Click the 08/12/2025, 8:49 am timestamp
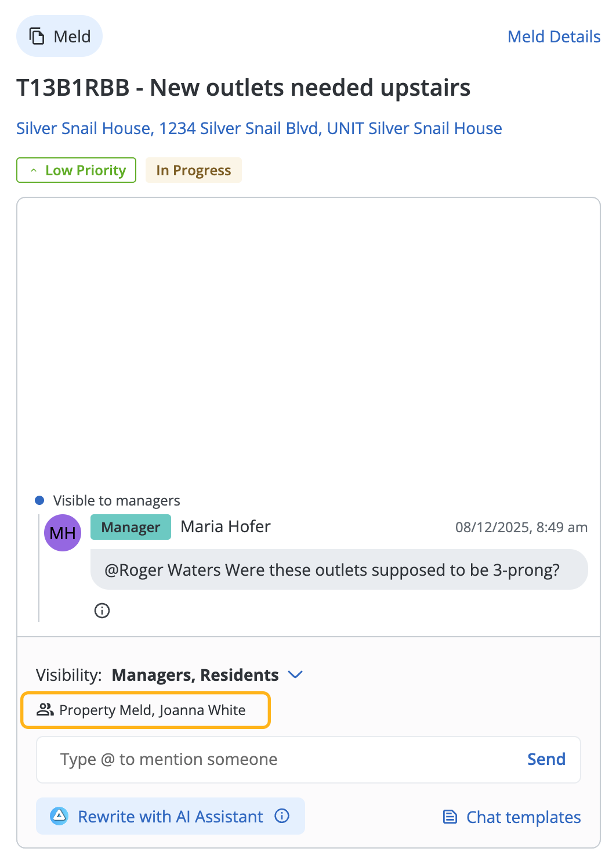 coord(521,527)
